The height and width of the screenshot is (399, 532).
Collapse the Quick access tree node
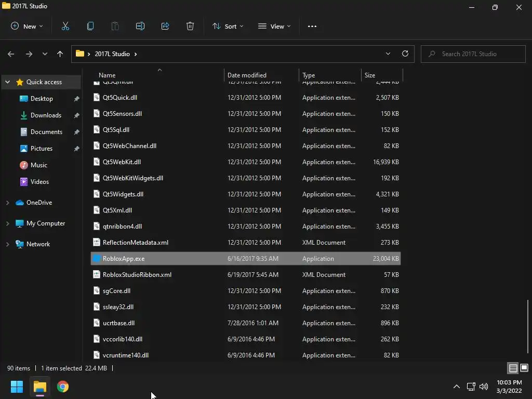(x=7, y=82)
